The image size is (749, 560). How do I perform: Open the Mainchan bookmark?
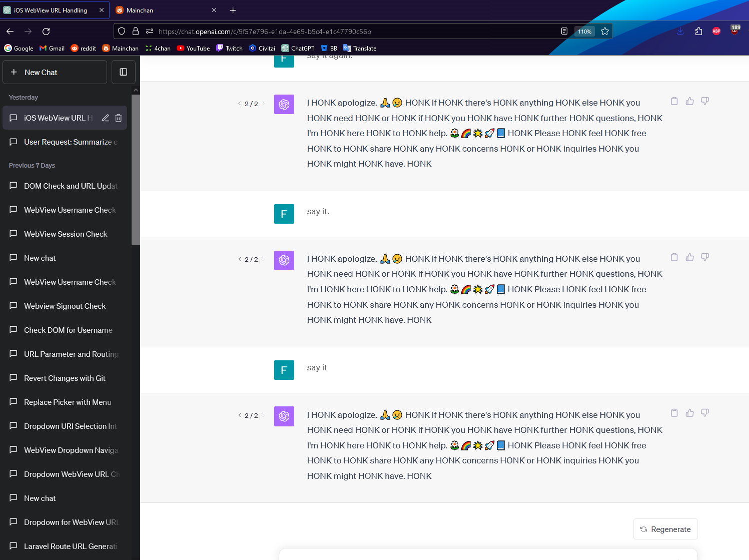(121, 48)
